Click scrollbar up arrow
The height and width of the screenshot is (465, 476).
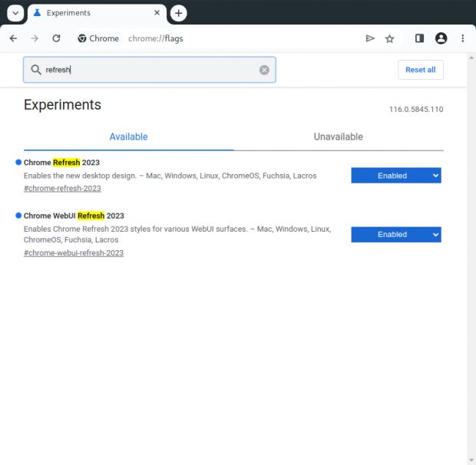[471, 58]
